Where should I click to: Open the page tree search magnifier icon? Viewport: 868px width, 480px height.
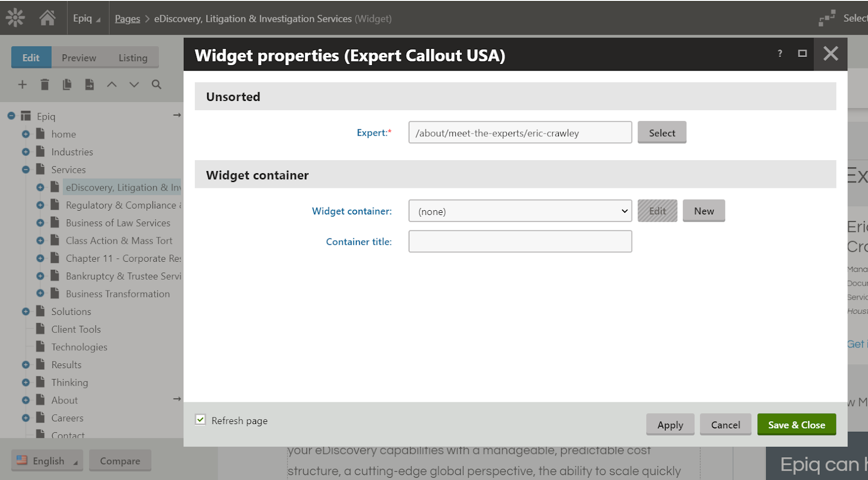coord(156,84)
